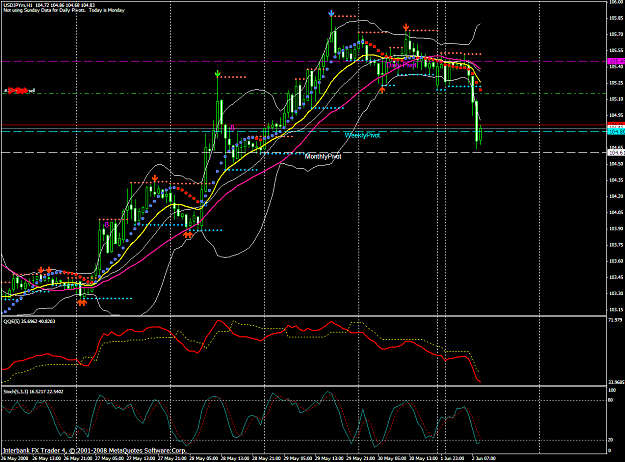
Task: Click the blue down arrow at chart high
Action: (x=331, y=14)
